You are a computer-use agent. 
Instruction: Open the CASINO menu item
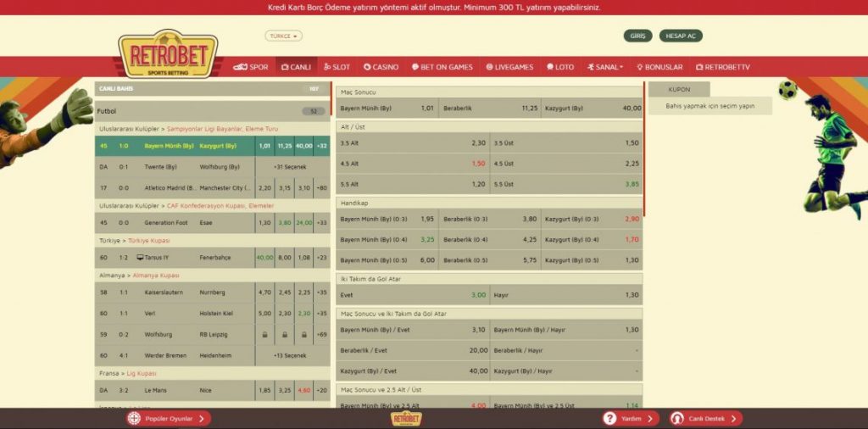tap(381, 67)
